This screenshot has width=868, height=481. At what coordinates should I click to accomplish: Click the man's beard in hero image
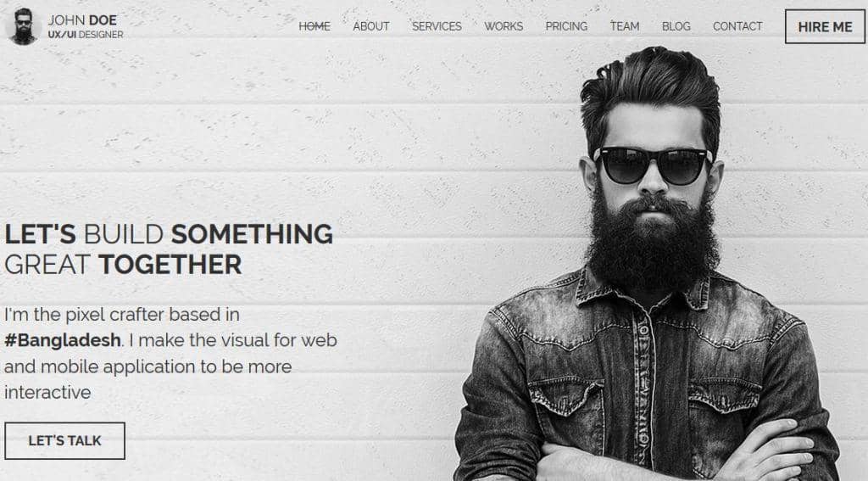click(654, 243)
